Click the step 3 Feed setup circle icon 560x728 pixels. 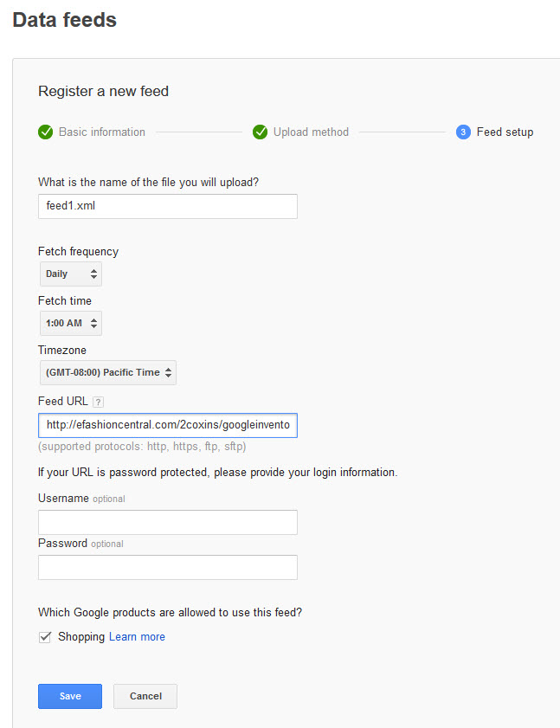click(x=463, y=132)
